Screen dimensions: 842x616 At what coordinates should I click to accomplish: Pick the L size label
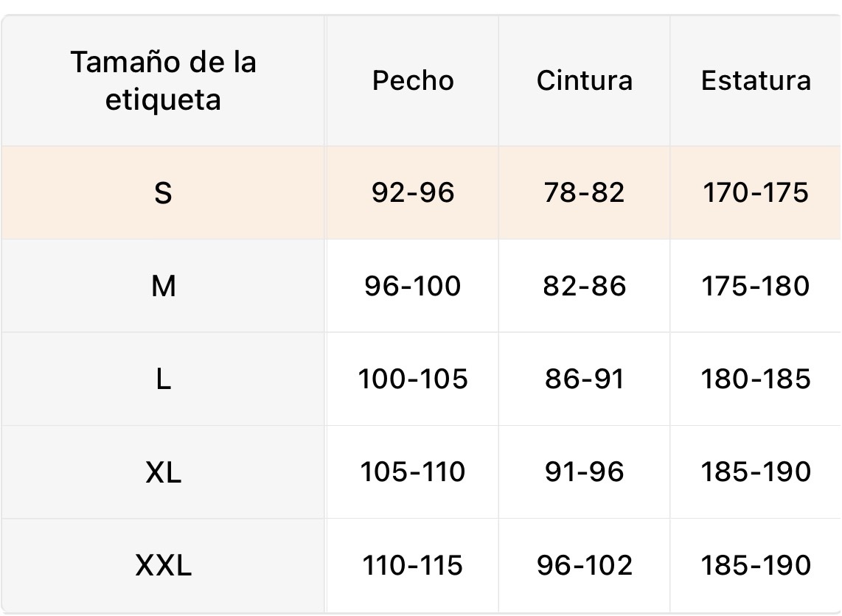point(163,379)
